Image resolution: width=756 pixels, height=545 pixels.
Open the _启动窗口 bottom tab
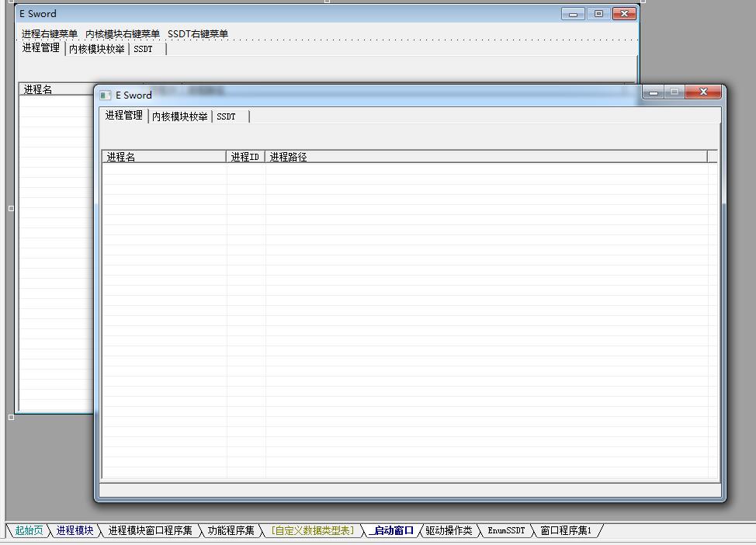click(391, 530)
